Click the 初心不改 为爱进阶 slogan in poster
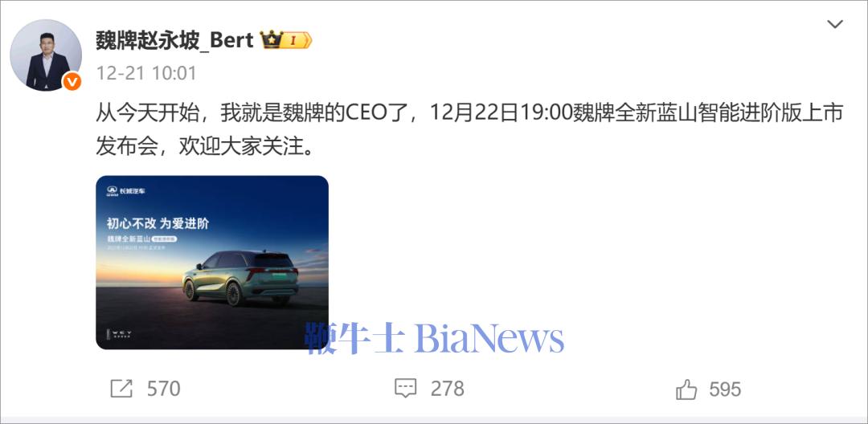Viewport: 868px width, 424px height. (158, 223)
